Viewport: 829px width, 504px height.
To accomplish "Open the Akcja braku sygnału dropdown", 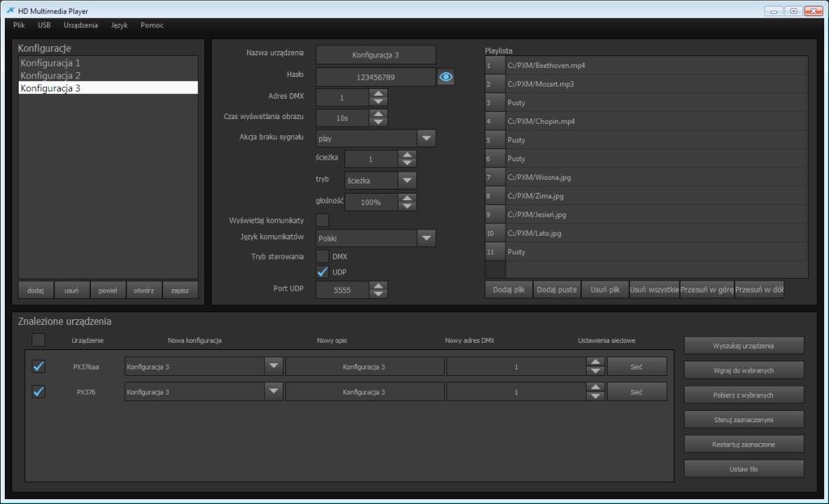I will coord(426,138).
